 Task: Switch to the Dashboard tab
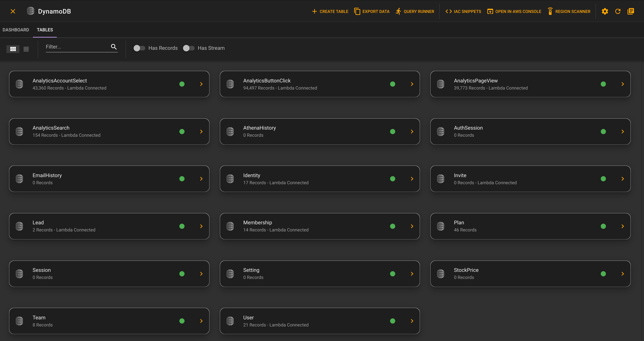click(16, 30)
